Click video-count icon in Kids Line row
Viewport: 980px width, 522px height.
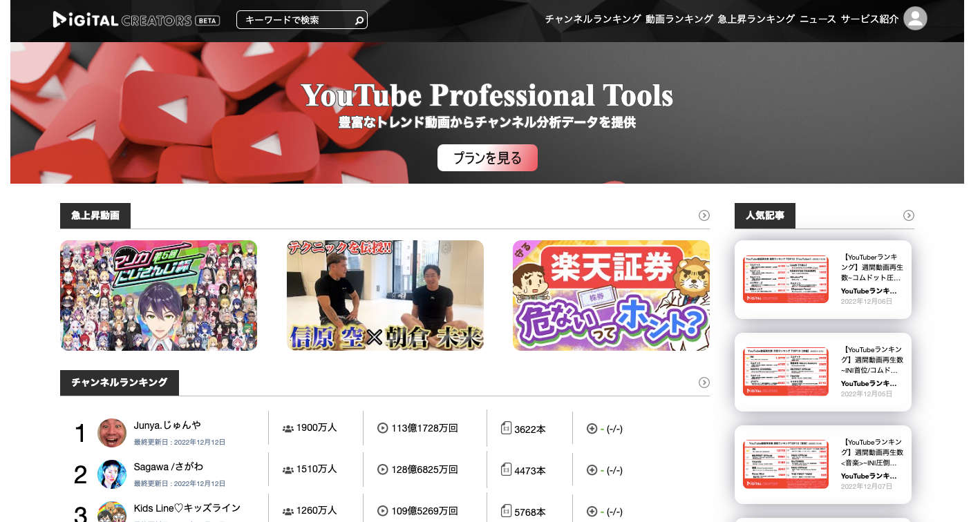[506, 511]
